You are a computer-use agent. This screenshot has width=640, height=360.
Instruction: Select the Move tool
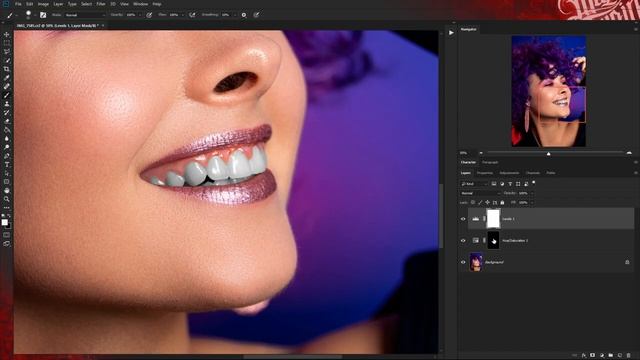tap(7, 35)
